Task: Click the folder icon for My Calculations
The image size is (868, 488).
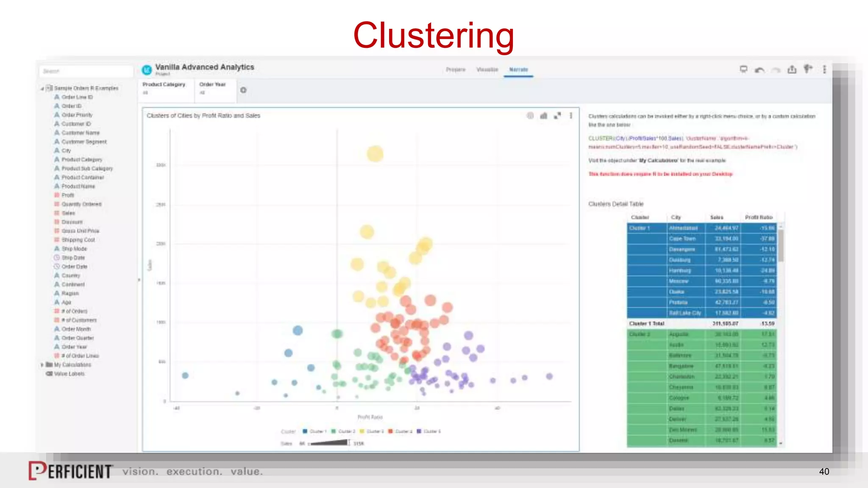Action: coord(49,364)
